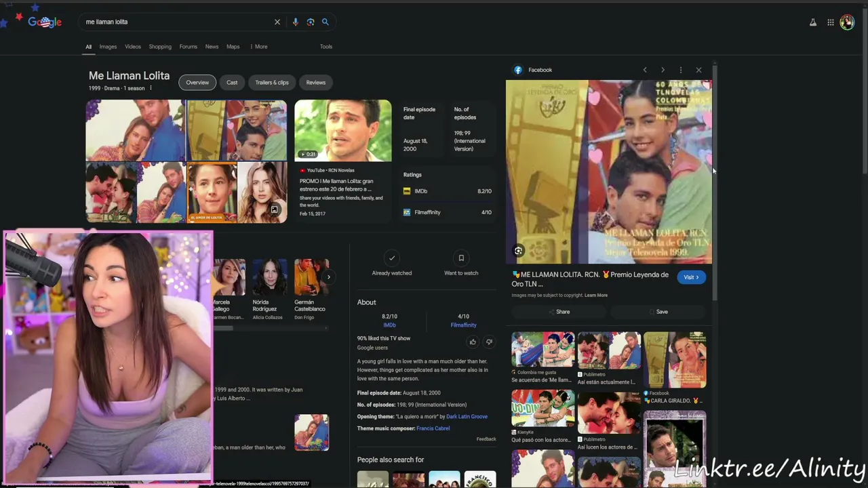Click the Google logo
Viewport: 868px width, 488px height.
coord(45,22)
